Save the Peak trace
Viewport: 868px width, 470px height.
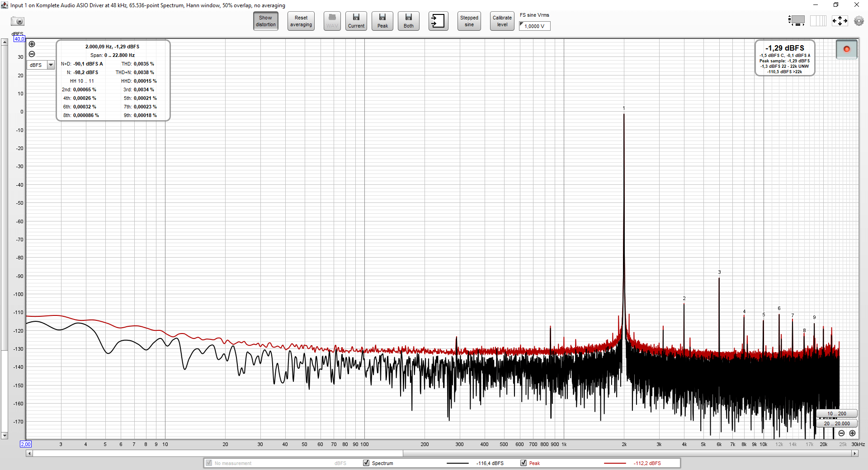382,21
